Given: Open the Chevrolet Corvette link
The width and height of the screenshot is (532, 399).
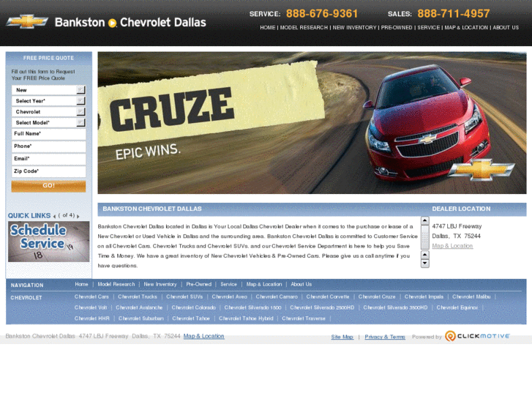Looking at the screenshot, I should pyautogui.click(x=328, y=297).
